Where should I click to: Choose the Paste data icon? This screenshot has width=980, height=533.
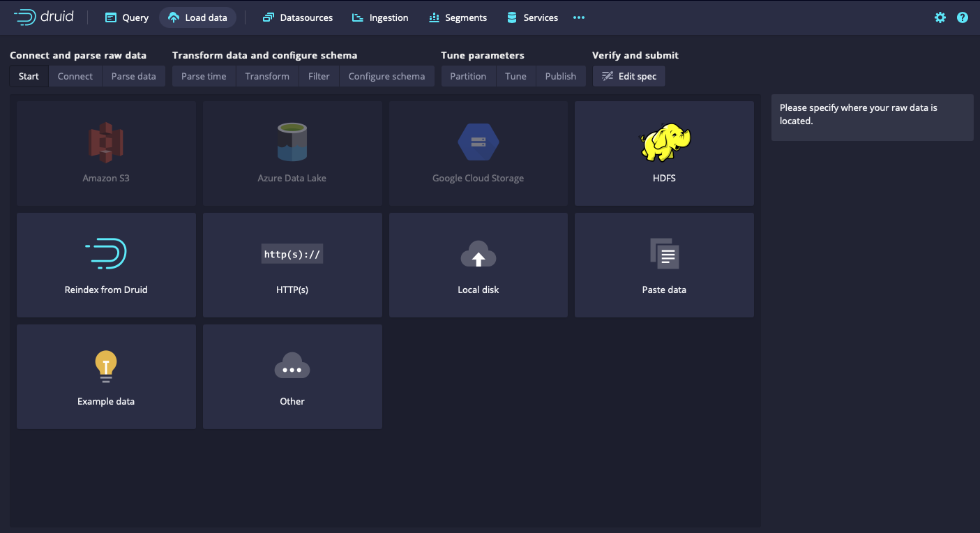(665, 254)
